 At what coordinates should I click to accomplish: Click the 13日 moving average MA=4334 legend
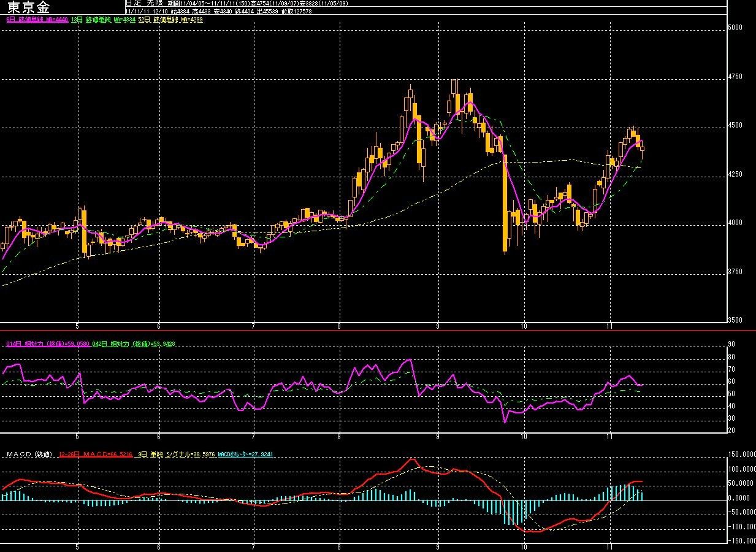[103, 20]
